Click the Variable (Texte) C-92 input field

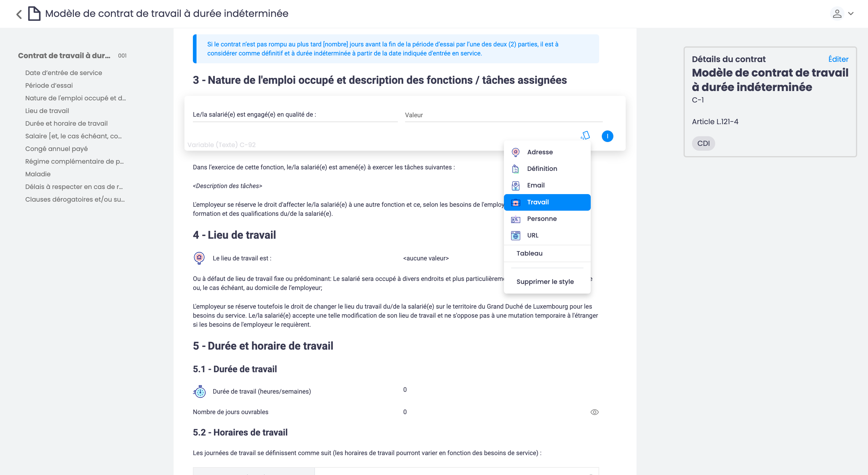click(345, 144)
